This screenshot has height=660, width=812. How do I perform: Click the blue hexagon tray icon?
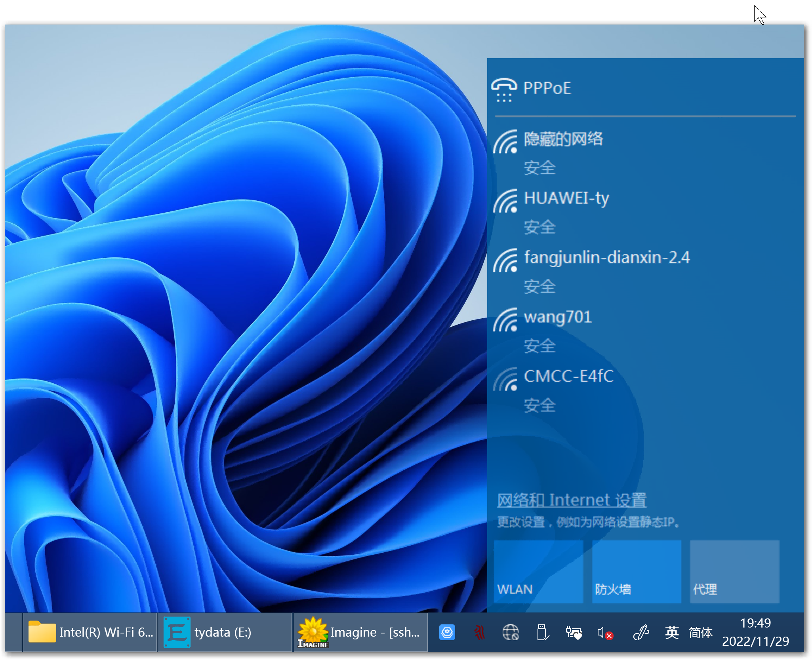coord(447,632)
